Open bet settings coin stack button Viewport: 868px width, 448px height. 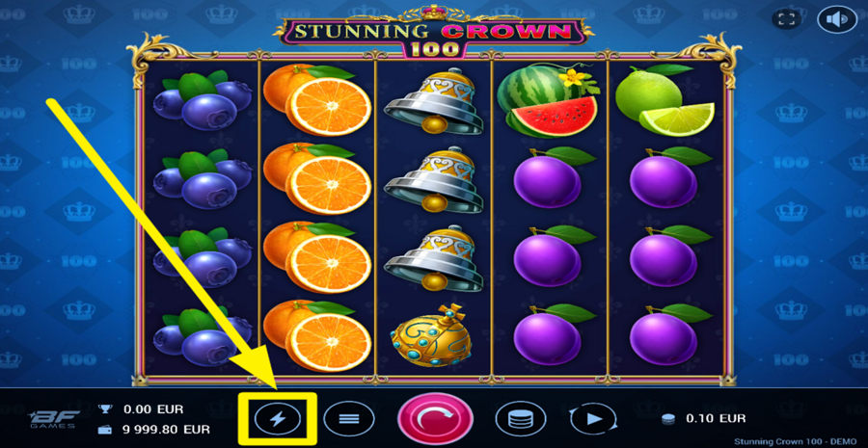(521, 419)
